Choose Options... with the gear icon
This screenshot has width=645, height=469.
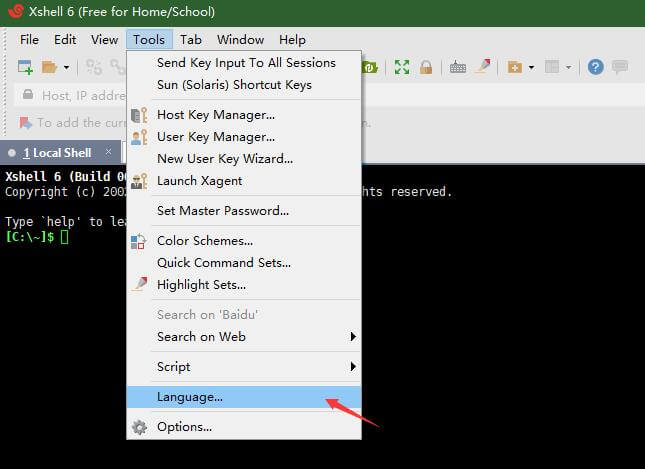pyautogui.click(x=184, y=427)
